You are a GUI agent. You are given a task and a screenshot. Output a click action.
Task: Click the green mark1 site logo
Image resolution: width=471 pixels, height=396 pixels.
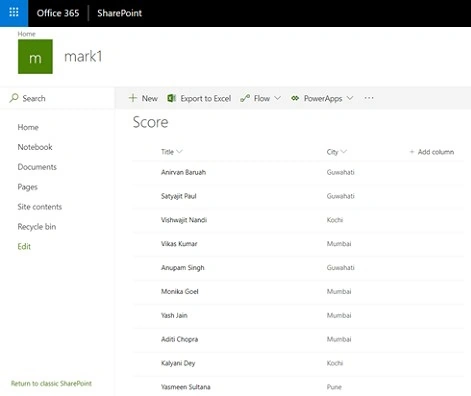[x=35, y=57]
